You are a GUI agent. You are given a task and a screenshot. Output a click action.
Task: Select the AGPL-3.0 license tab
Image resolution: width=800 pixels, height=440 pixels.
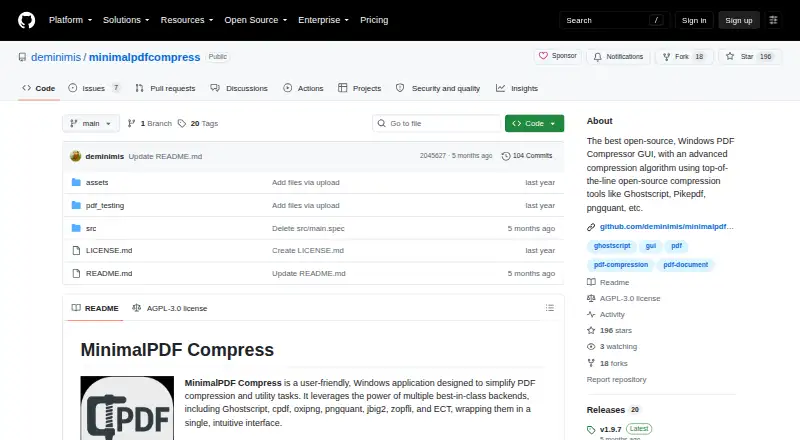point(169,308)
